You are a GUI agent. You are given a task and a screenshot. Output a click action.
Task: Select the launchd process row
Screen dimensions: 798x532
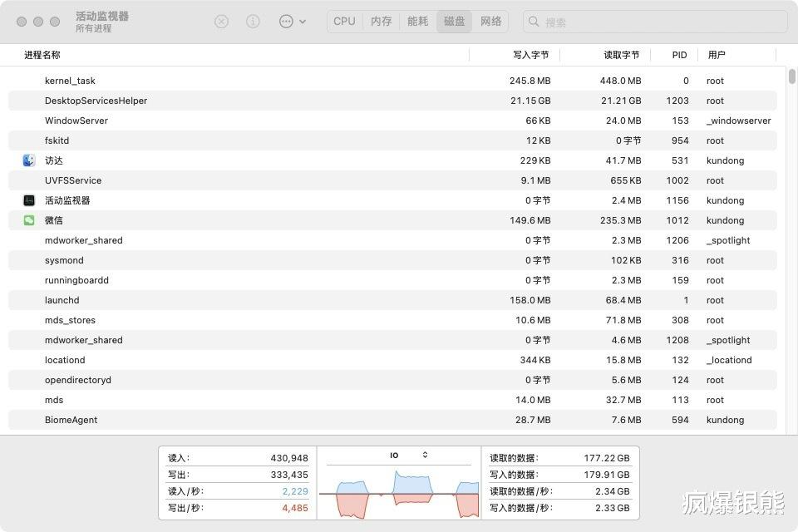point(392,300)
